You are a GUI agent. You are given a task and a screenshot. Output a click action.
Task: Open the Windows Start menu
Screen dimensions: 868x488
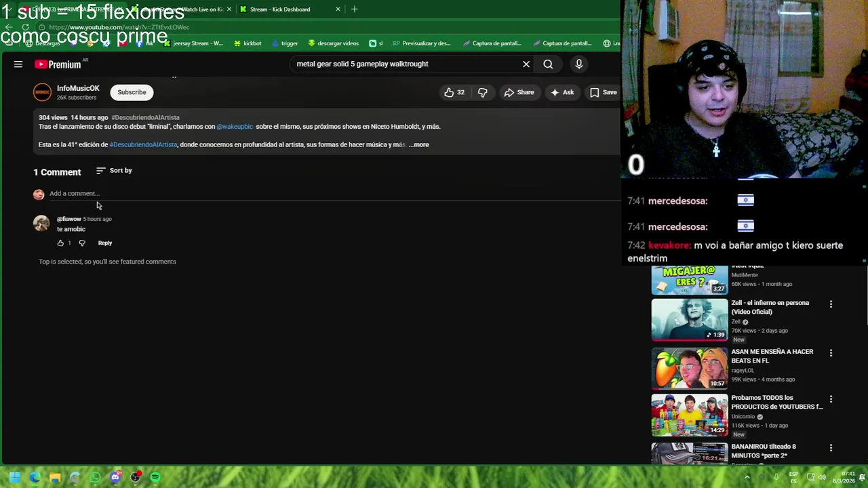click(15, 478)
